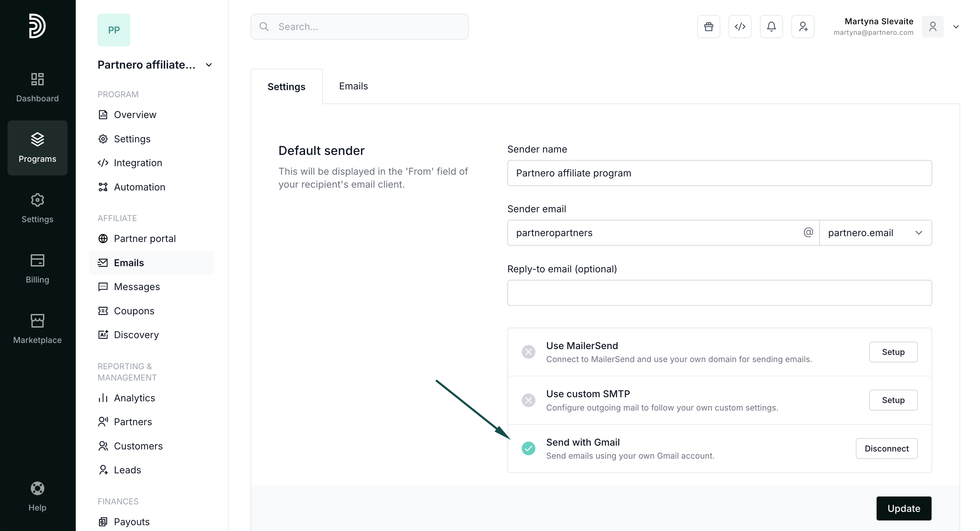Click the gift box icon in header
Image resolution: width=980 pixels, height=531 pixels.
(708, 27)
